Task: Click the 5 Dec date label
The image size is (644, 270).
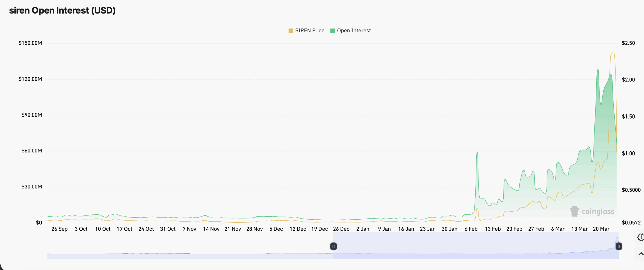Action: tap(276, 229)
